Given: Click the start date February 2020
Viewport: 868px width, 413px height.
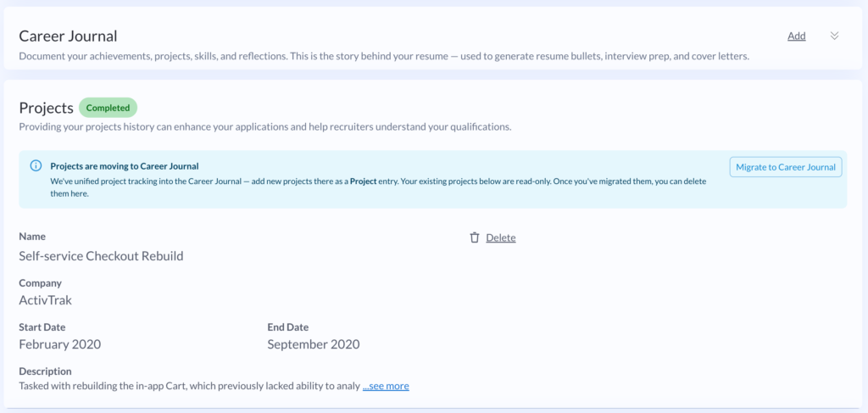Looking at the screenshot, I should 60,344.
